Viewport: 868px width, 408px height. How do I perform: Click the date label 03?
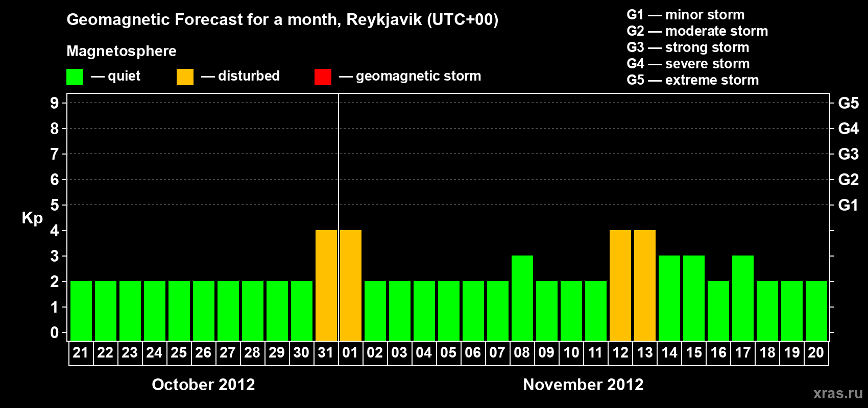399,353
